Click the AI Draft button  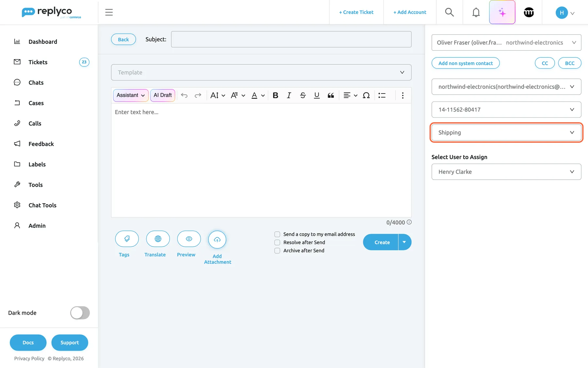point(163,95)
